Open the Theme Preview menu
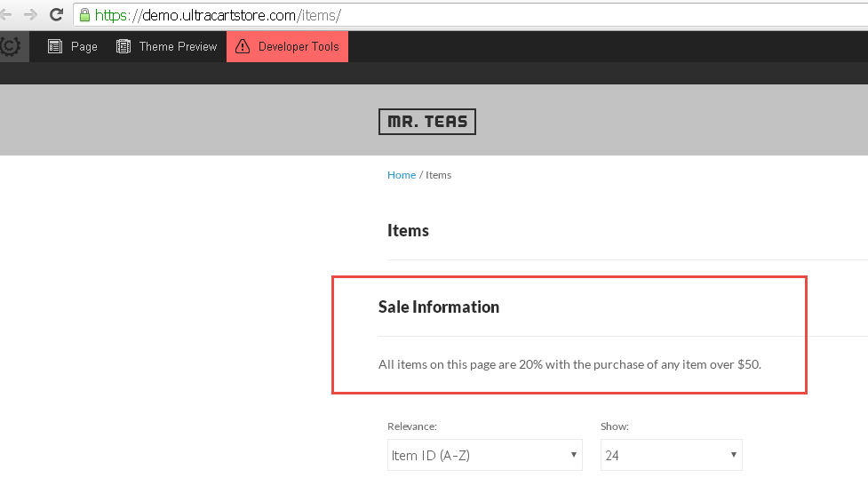Screen dimensions: 868x486 [x=167, y=46]
